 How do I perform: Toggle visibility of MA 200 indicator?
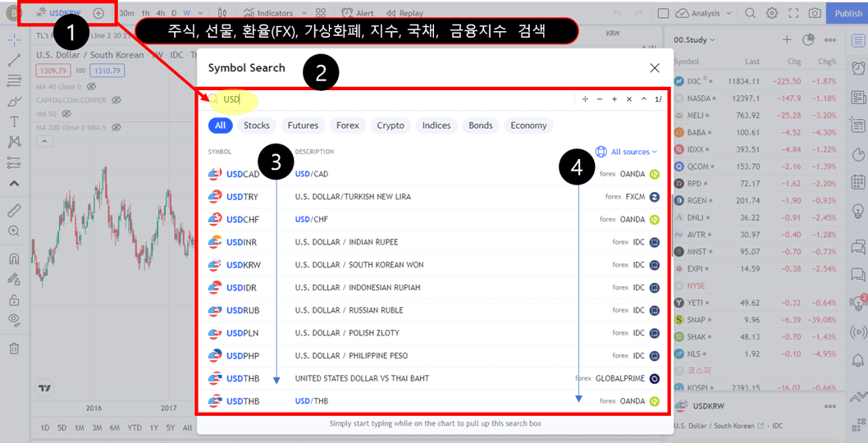116,127
